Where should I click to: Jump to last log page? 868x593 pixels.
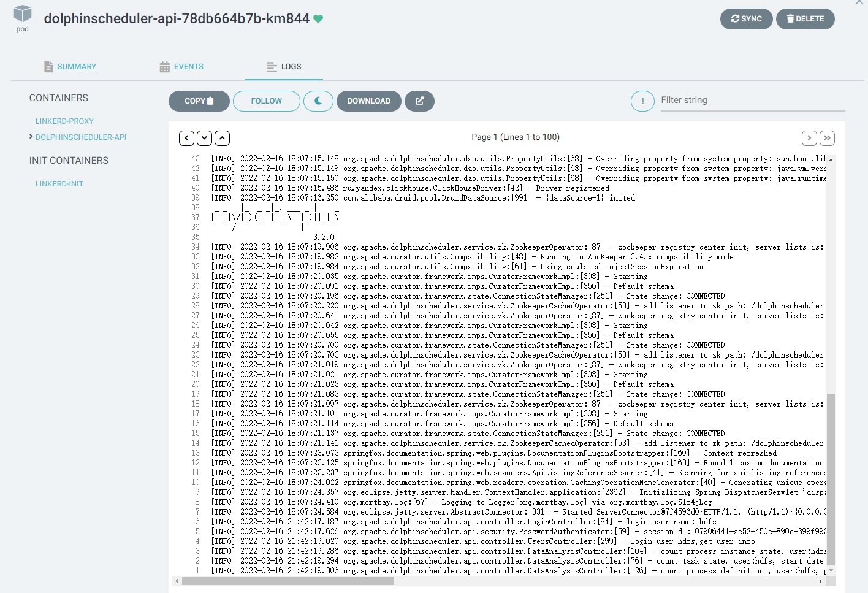[827, 138]
